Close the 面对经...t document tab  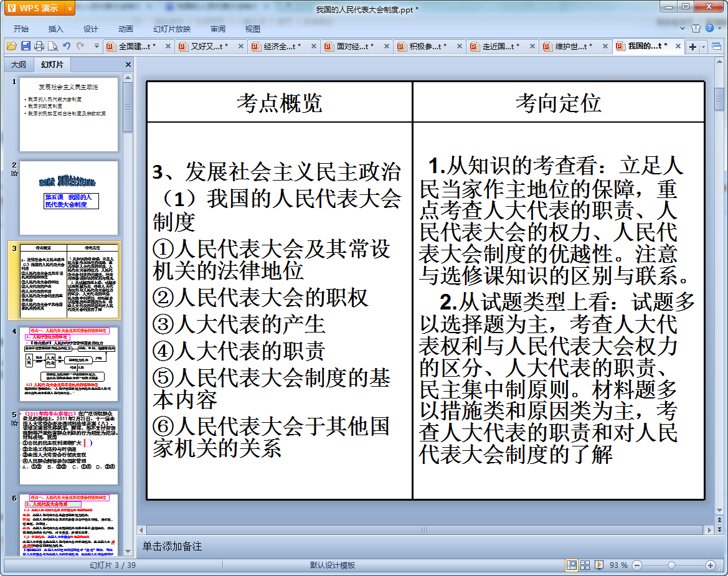click(386, 47)
